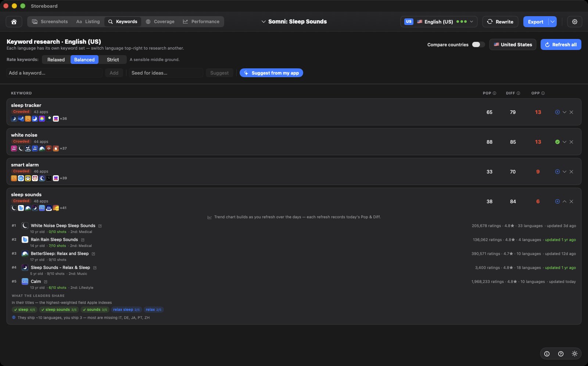Screen dimensions: 588x366
Task: Open White Noise Deep Sleep Sounds external link icon
Action: click(x=100, y=226)
